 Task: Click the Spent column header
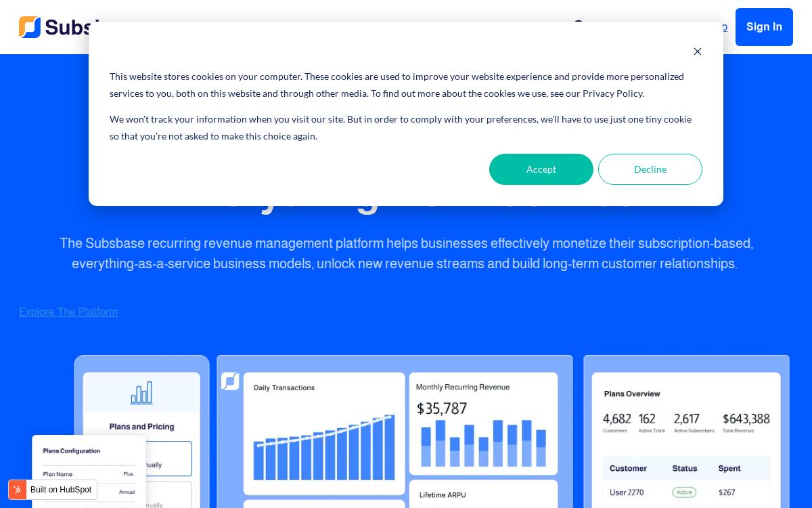point(729,468)
